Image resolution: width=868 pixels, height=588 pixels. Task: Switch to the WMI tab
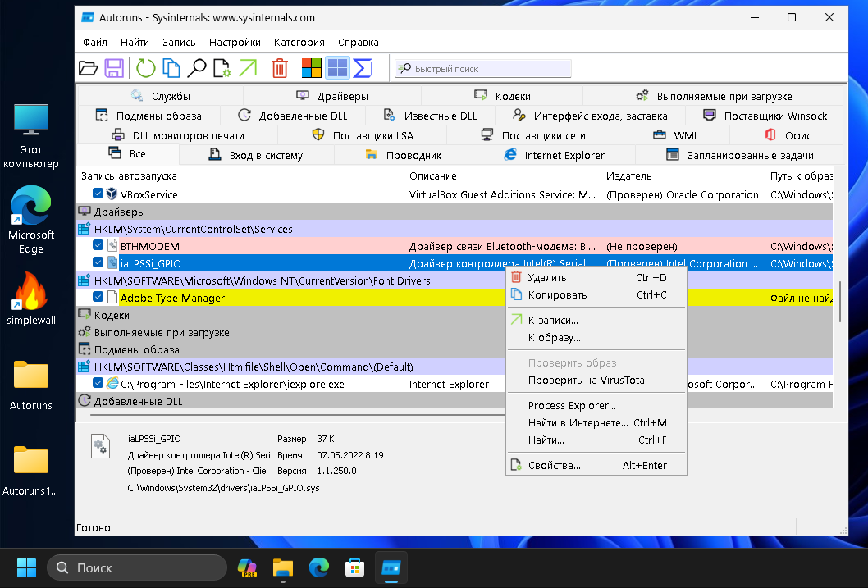(x=674, y=135)
